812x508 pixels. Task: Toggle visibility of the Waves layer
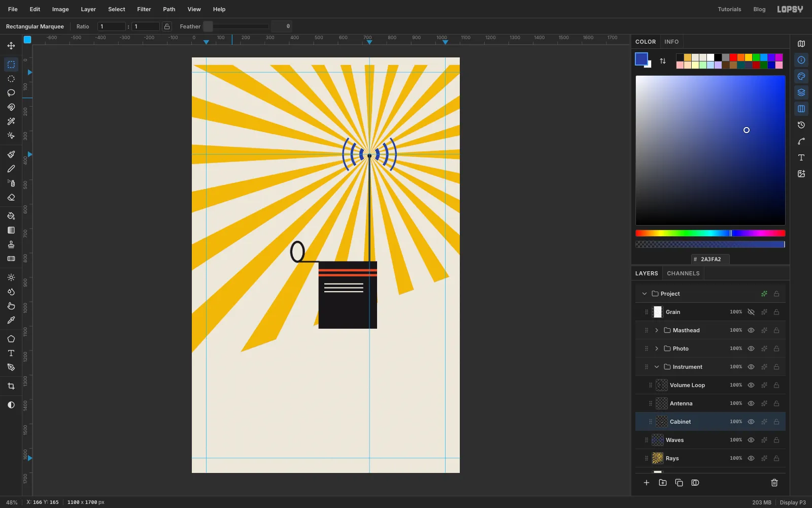pyautogui.click(x=751, y=440)
